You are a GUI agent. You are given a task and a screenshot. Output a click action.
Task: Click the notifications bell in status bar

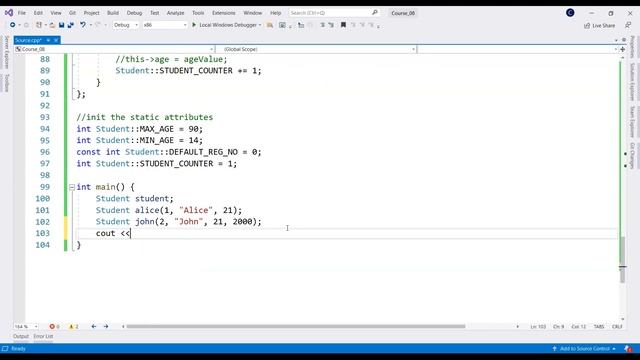(628, 349)
